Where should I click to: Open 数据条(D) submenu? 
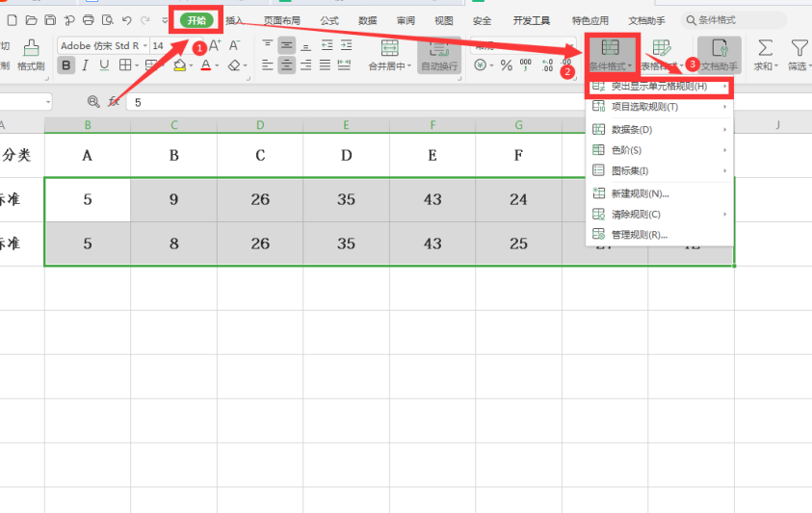point(659,129)
